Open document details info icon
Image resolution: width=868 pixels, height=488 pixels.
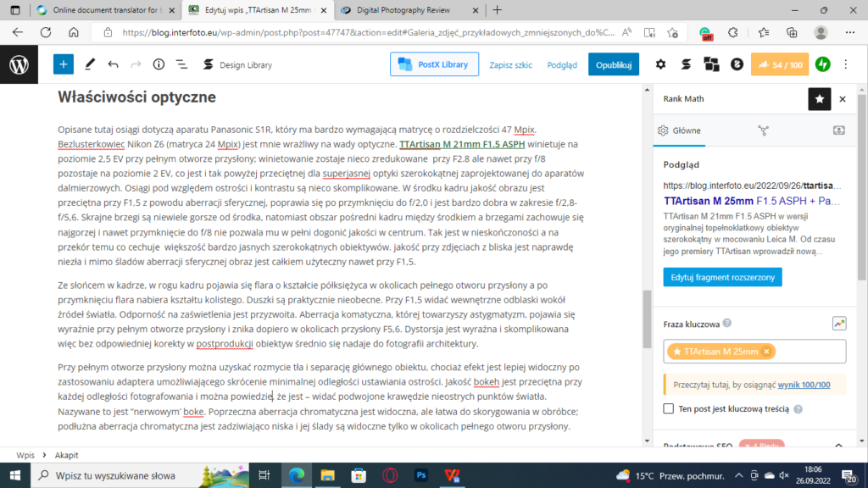(159, 64)
